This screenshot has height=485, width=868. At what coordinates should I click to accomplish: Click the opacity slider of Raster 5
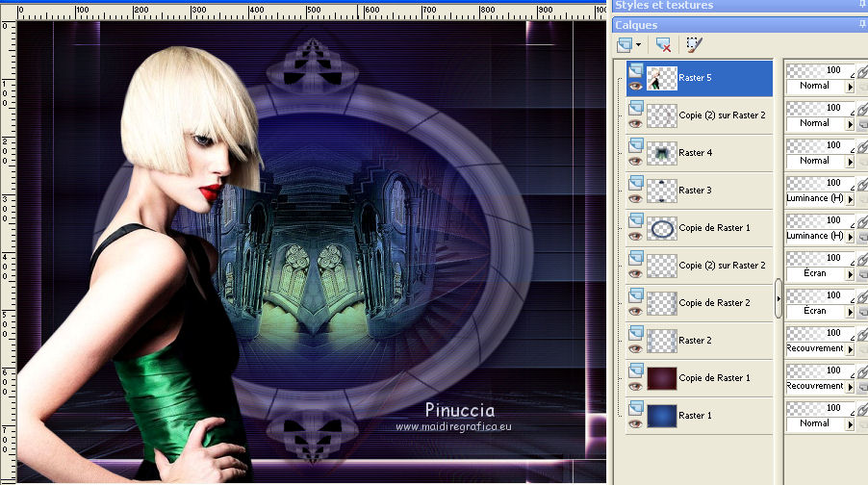[x=821, y=70]
